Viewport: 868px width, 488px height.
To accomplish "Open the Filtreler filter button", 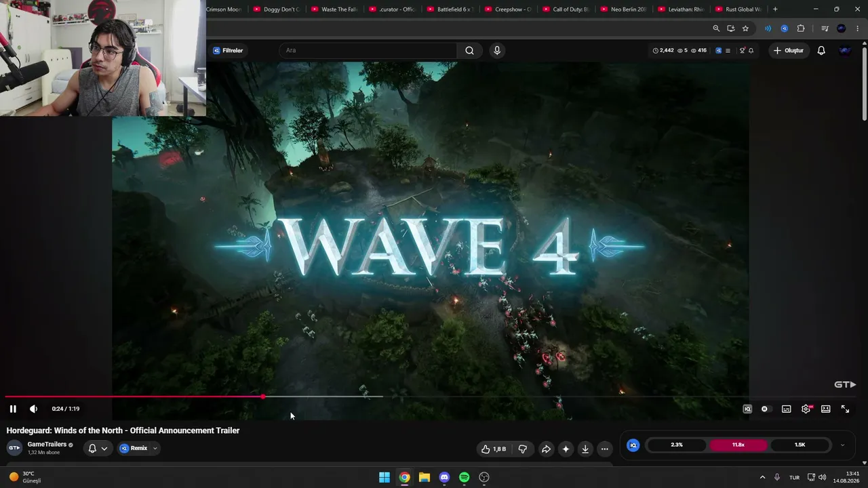I will pyautogui.click(x=228, y=50).
